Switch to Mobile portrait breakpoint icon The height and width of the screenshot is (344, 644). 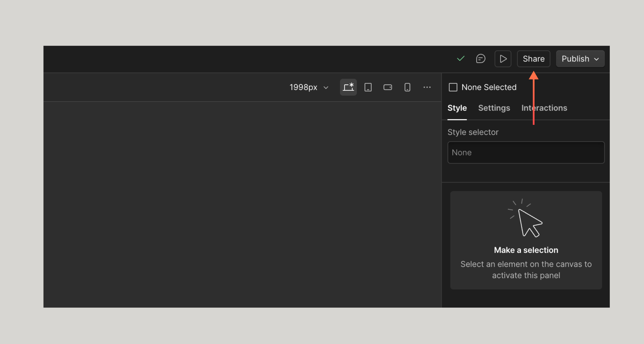(407, 87)
